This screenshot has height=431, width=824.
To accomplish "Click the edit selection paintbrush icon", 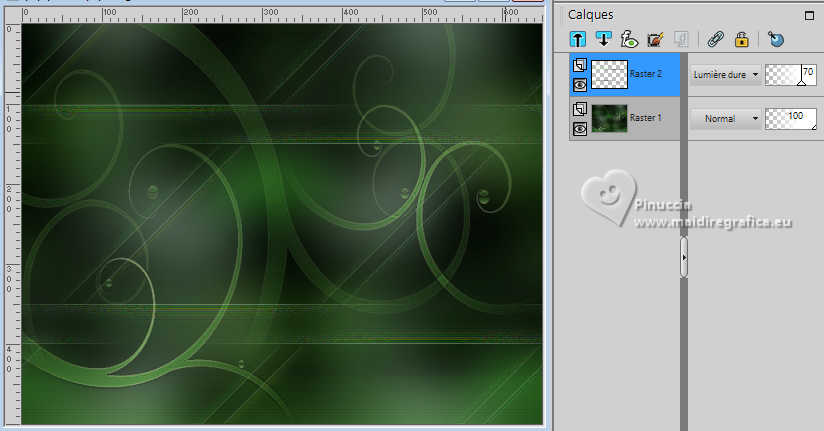I will (x=655, y=39).
